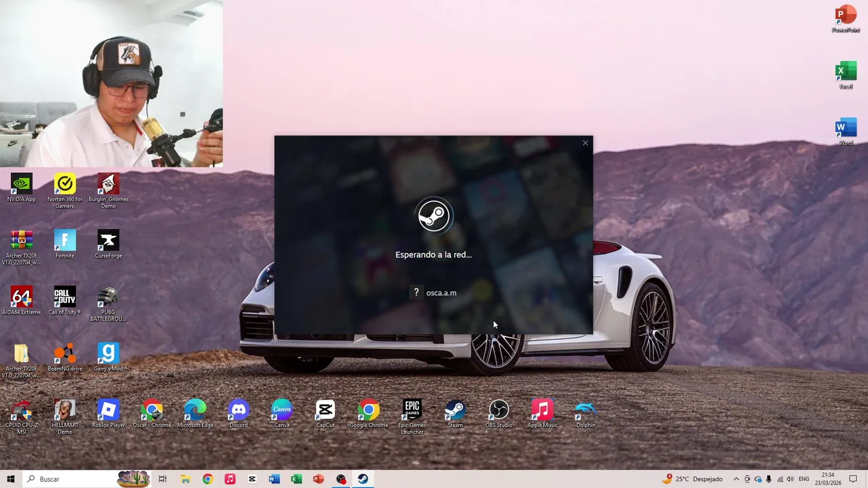Open Word from the taskbar
This screenshot has width=868, height=488.
pos(274,479)
